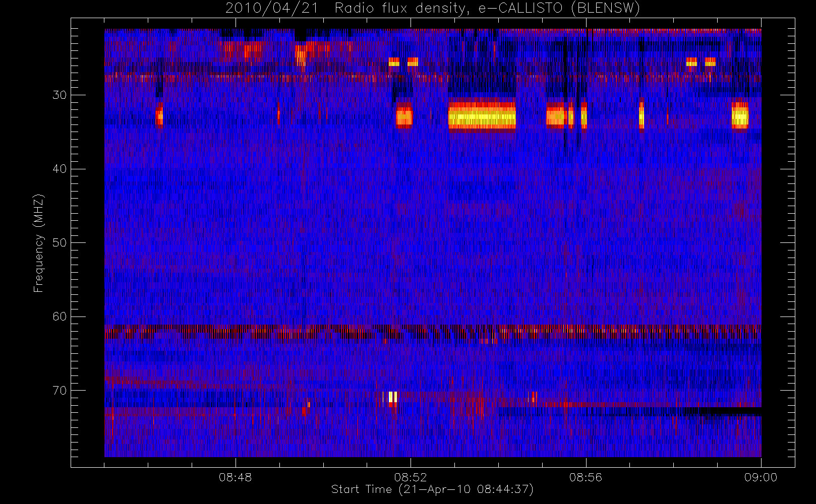Click the longest yellow burst near 33 MHz
The height and width of the screenshot is (504, 816).
[482, 115]
